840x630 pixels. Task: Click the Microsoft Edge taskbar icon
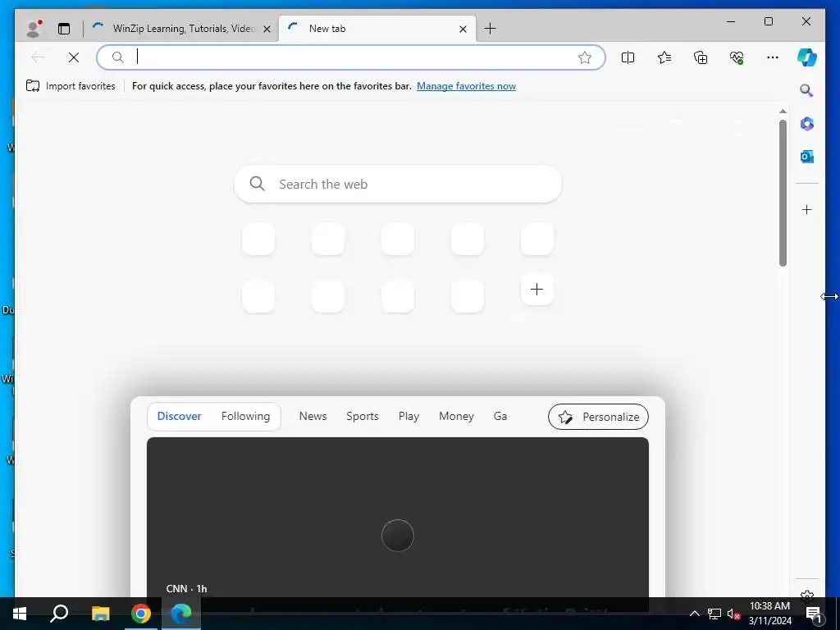[x=181, y=614]
